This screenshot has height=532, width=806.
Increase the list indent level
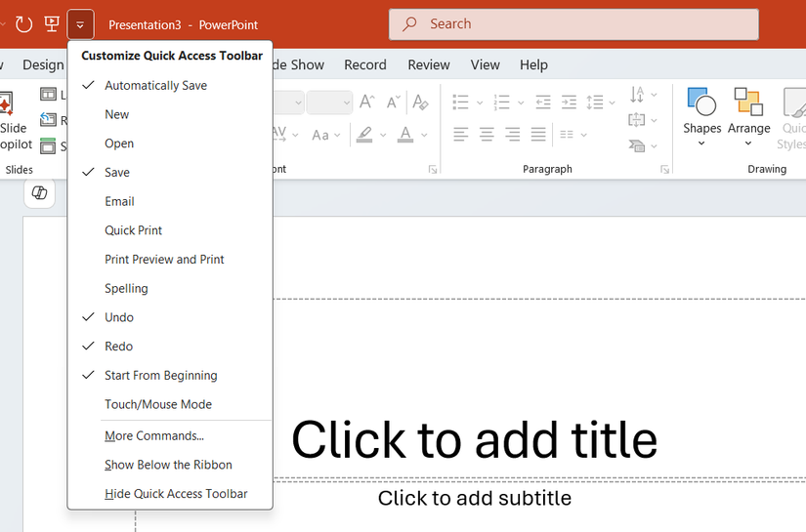[x=568, y=102]
